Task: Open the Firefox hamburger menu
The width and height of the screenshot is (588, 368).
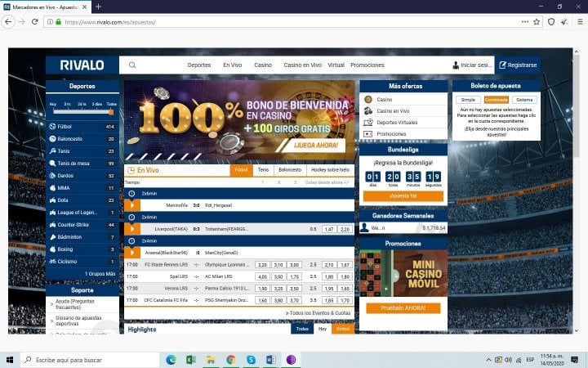Action: click(580, 22)
